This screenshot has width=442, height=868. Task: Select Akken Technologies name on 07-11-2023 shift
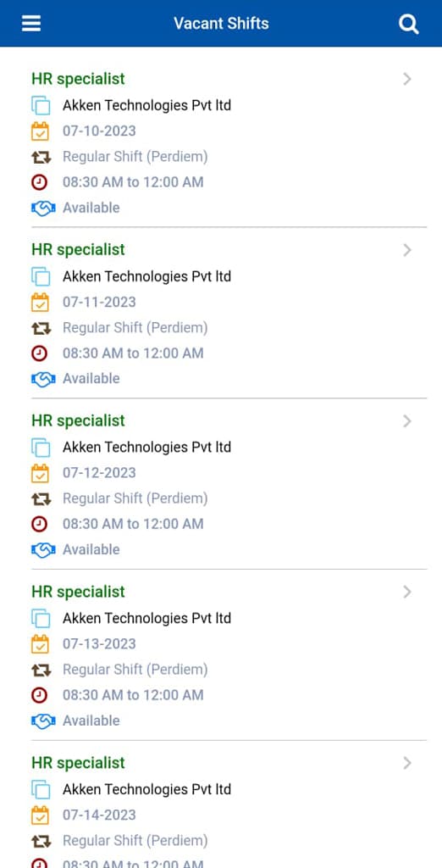[146, 276]
